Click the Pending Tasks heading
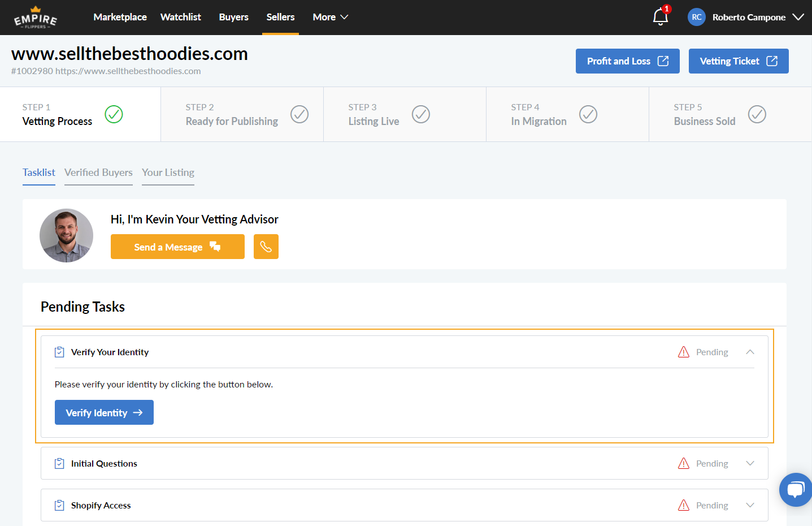Screen dimensions: 812x526 pyautogui.click(x=82, y=307)
